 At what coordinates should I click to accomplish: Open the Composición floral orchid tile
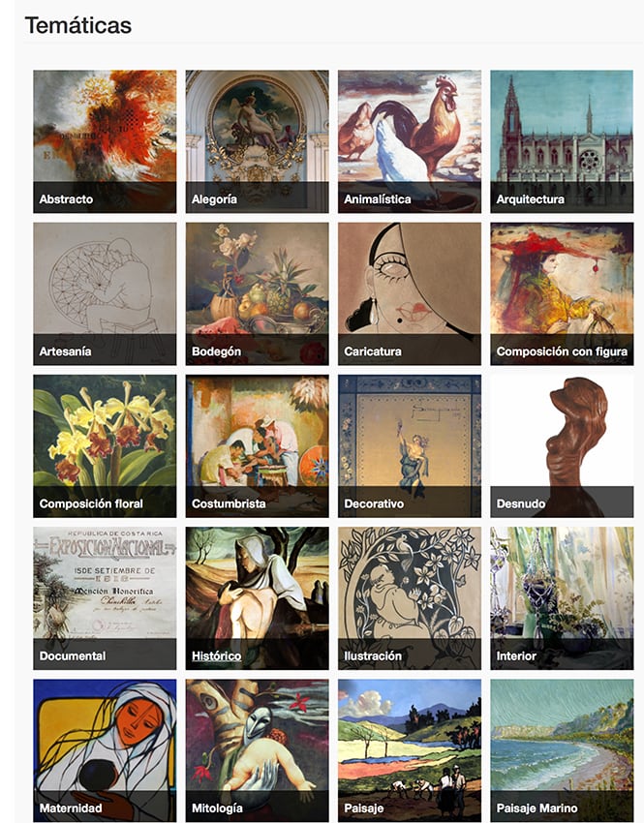click(x=105, y=445)
